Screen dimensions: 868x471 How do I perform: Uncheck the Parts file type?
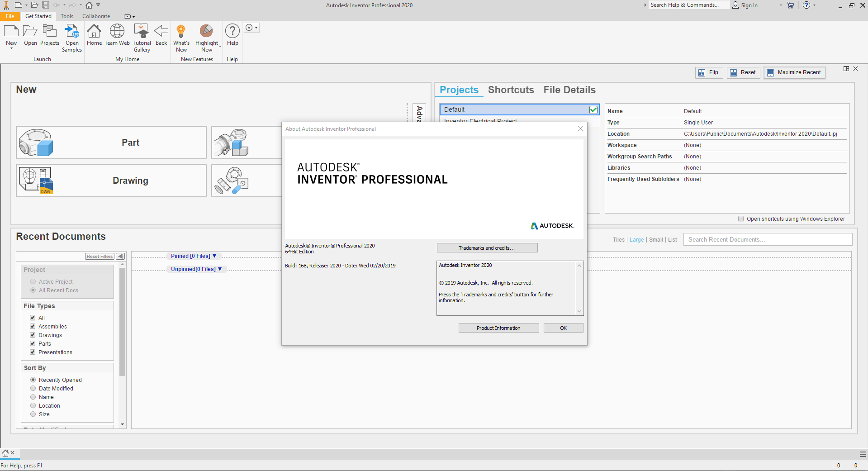[33, 343]
